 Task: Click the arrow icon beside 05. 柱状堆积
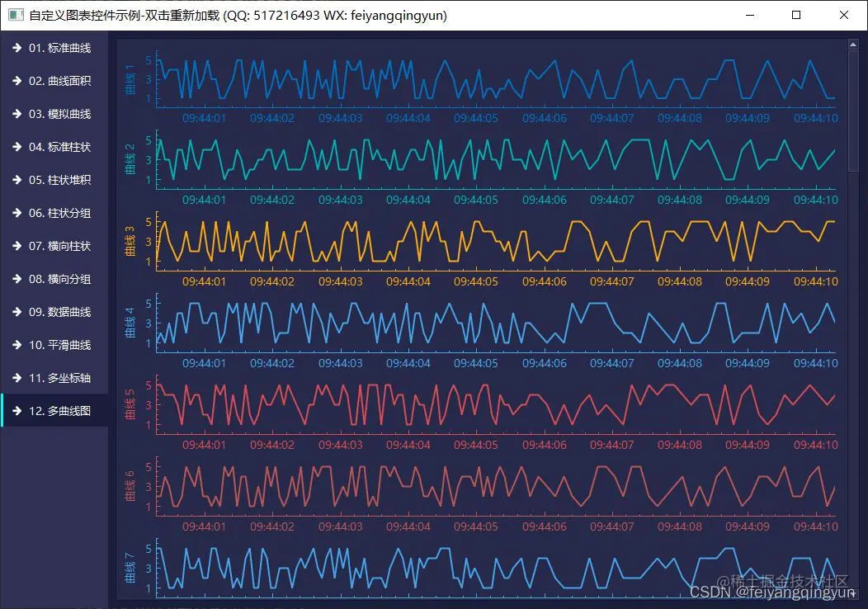coord(17,180)
